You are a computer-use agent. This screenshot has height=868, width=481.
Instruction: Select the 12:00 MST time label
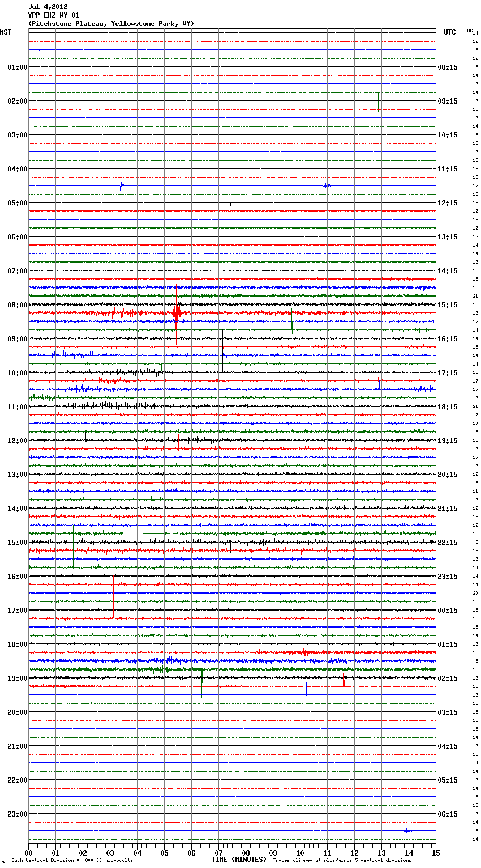[17, 441]
